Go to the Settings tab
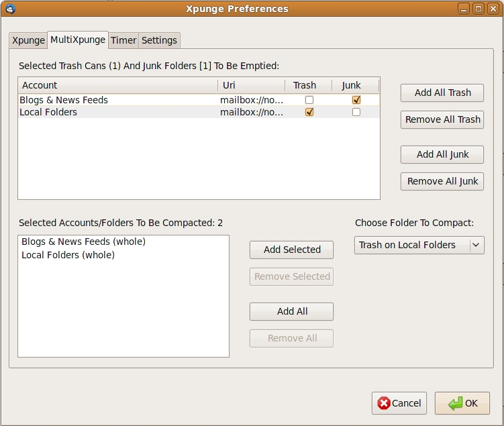The height and width of the screenshot is (426, 504). pos(159,40)
